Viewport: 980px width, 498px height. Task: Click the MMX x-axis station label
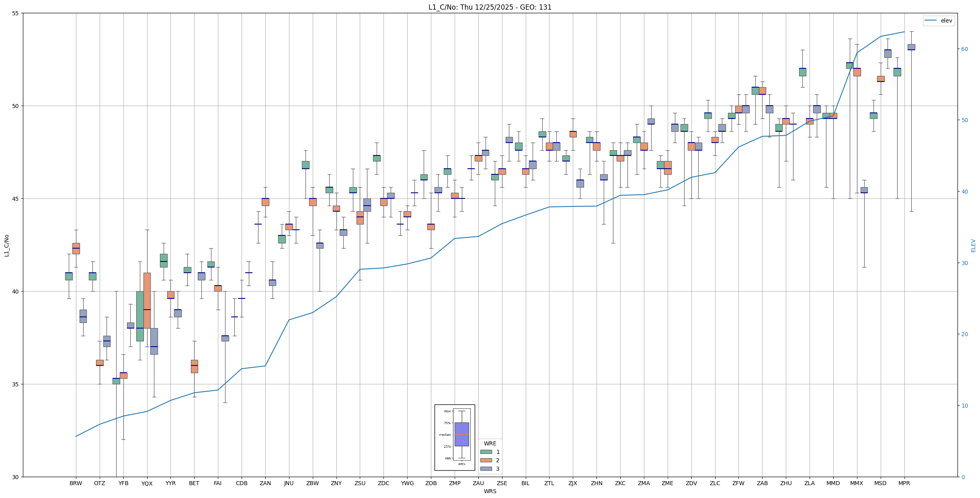coord(857,483)
